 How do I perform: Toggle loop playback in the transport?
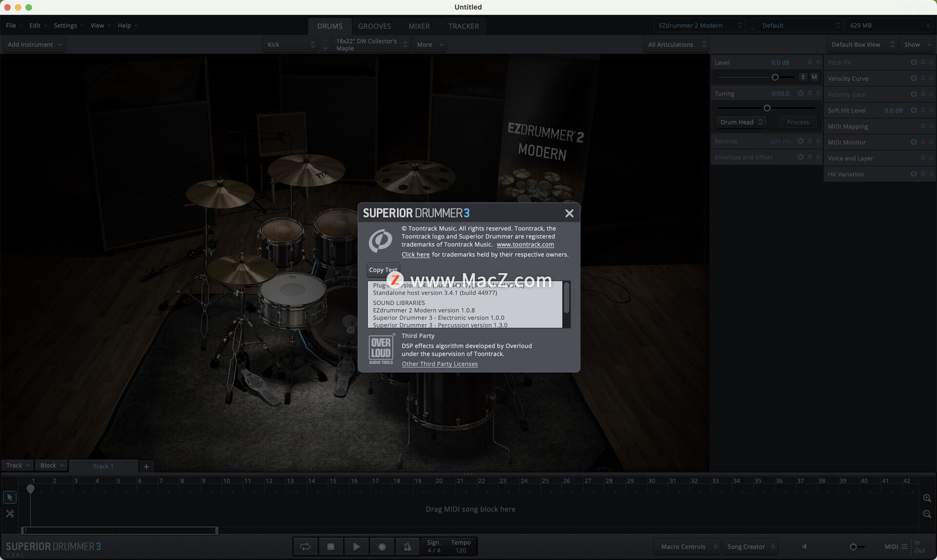tap(306, 547)
